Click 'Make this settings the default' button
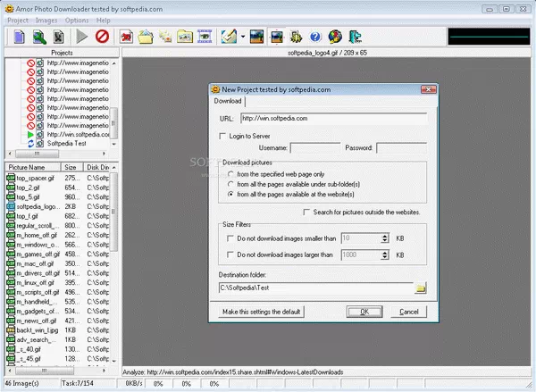Screen dimensions: 536x392 [x=261, y=312]
